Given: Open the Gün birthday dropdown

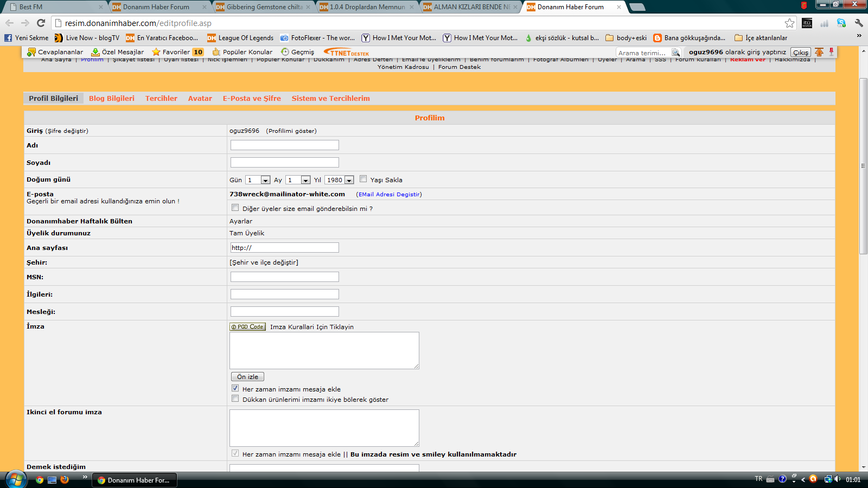Looking at the screenshot, I should pos(265,180).
